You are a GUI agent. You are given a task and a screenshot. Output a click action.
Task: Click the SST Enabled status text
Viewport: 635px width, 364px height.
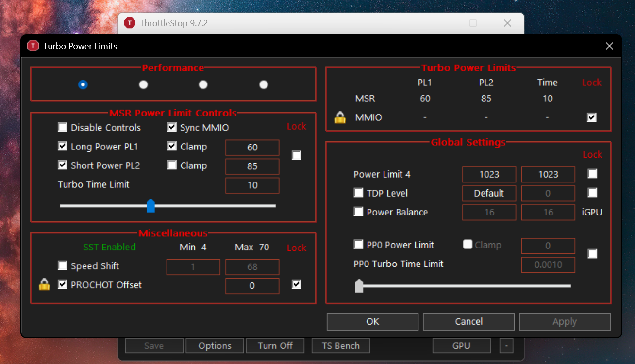coord(109,247)
